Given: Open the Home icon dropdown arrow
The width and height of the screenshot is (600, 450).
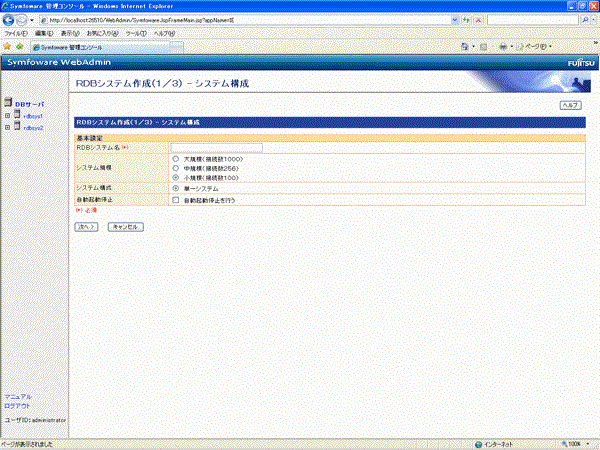Looking at the screenshot, I should pos(473,47).
